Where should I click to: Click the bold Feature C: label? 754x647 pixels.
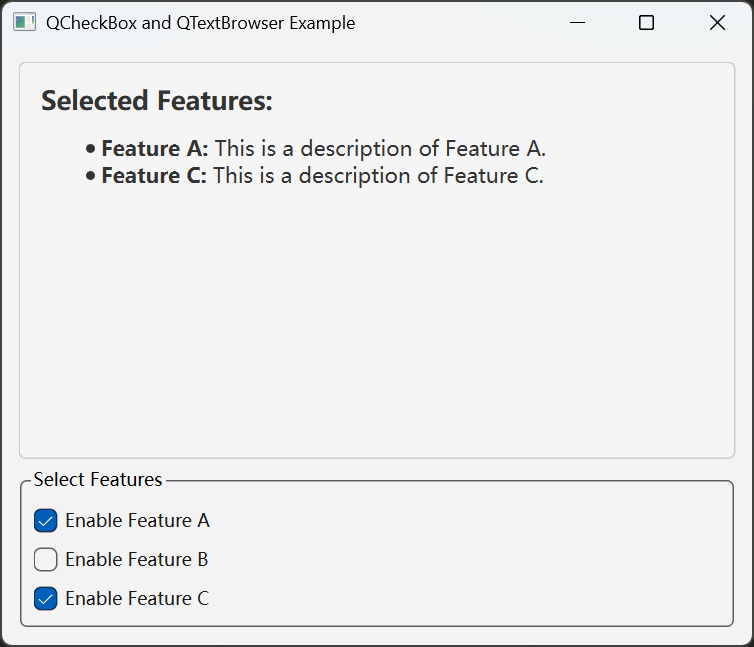[x=154, y=175]
